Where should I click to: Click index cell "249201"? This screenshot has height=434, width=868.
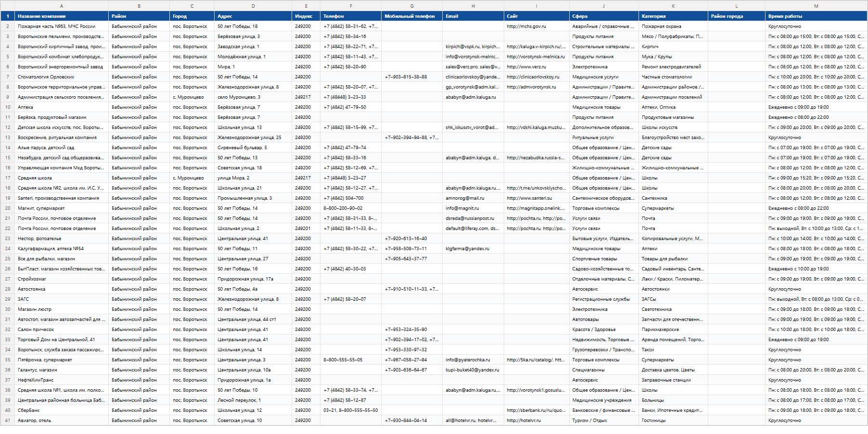pos(306,229)
